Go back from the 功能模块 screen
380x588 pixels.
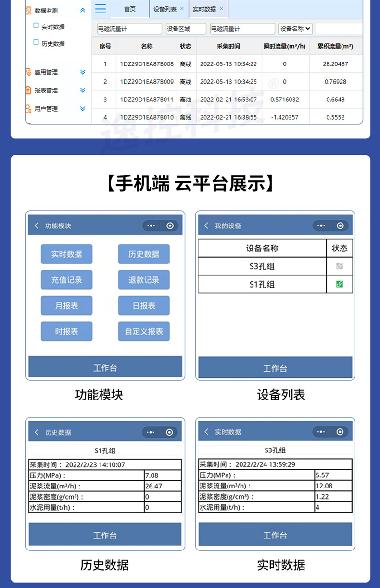(36, 225)
